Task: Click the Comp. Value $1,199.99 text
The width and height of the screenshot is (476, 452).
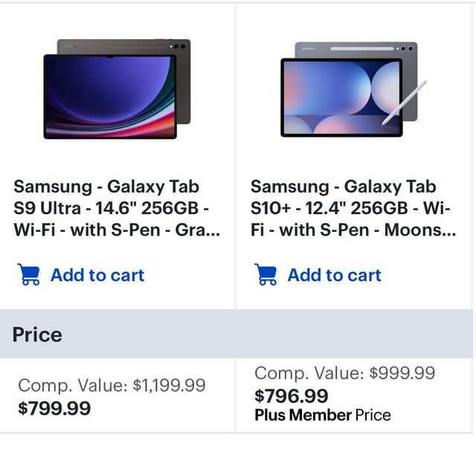Action: (x=112, y=385)
